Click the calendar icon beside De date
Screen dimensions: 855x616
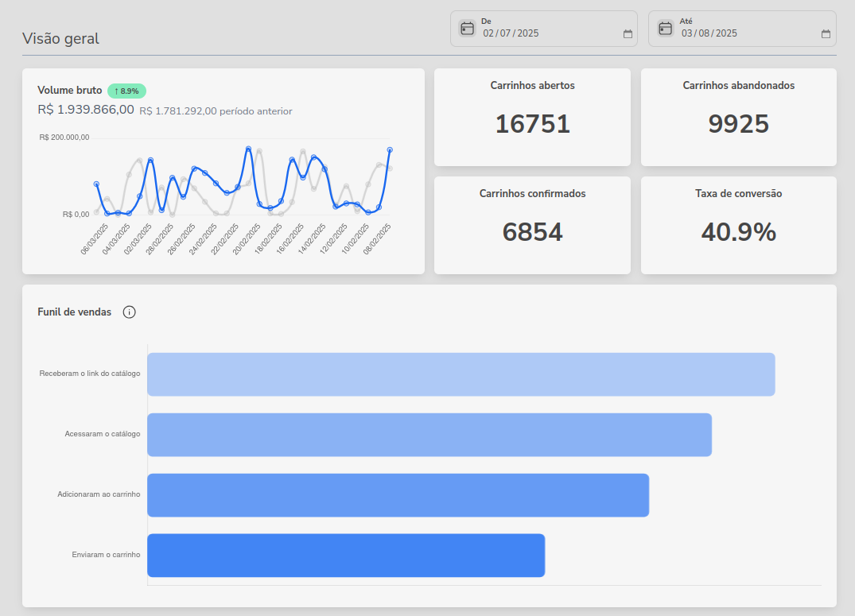point(468,29)
